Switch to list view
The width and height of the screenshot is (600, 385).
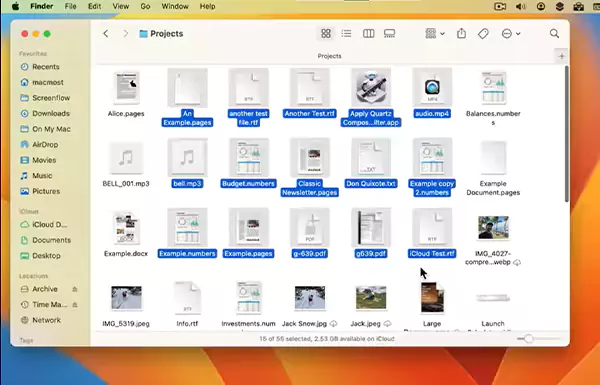pyautogui.click(x=347, y=34)
